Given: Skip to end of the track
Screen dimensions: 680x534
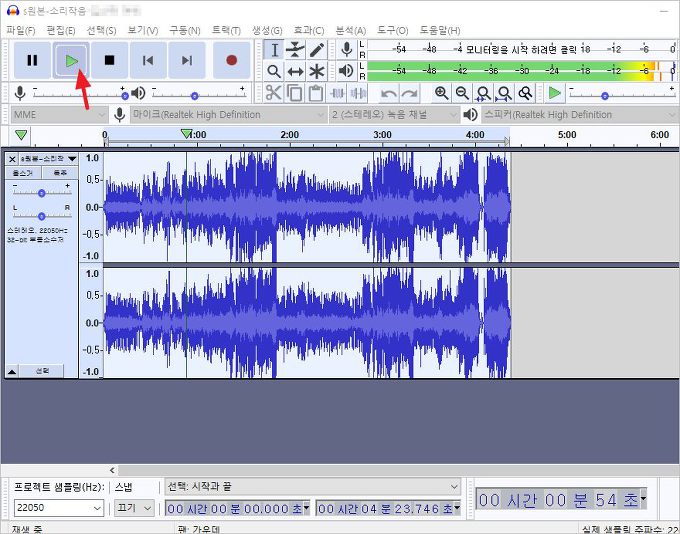Looking at the screenshot, I should [187, 60].
